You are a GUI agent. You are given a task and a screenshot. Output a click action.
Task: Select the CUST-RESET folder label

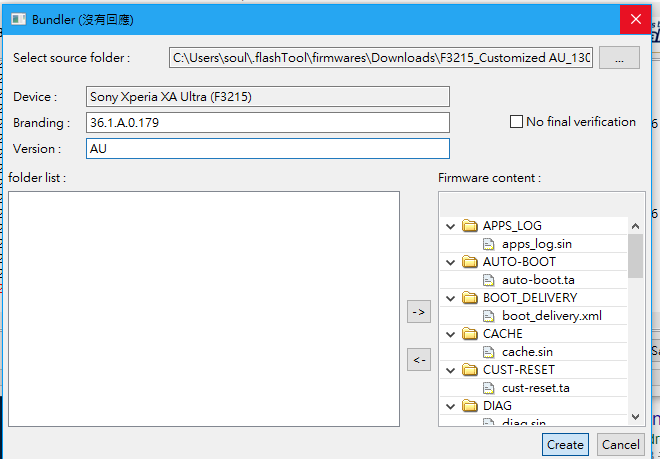click(519, 370)
